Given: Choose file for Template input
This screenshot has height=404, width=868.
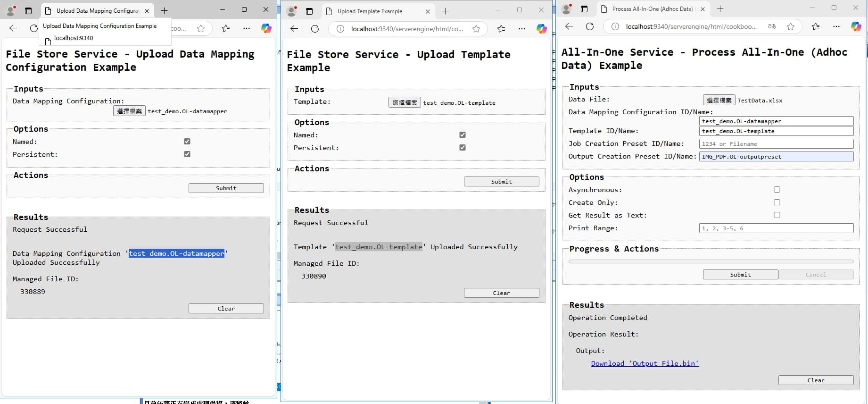Looking at the screenshot, I should [405, 102].
